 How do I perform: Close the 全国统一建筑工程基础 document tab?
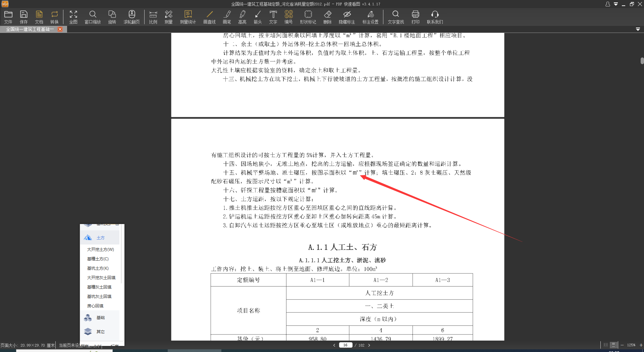click(x=60, y=29)
